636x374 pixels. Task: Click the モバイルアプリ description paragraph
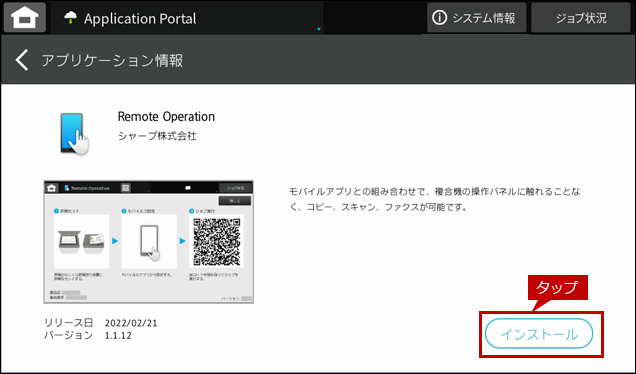tap(434, 199)
